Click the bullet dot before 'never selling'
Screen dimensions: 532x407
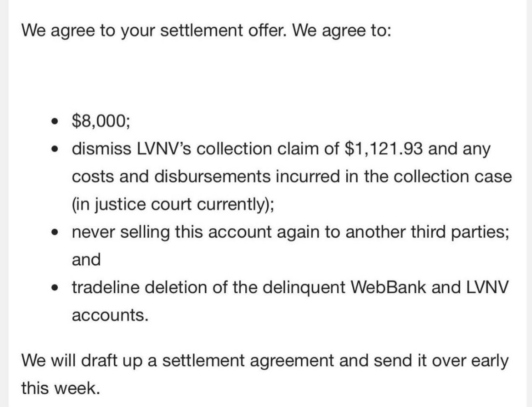point(54,232)
